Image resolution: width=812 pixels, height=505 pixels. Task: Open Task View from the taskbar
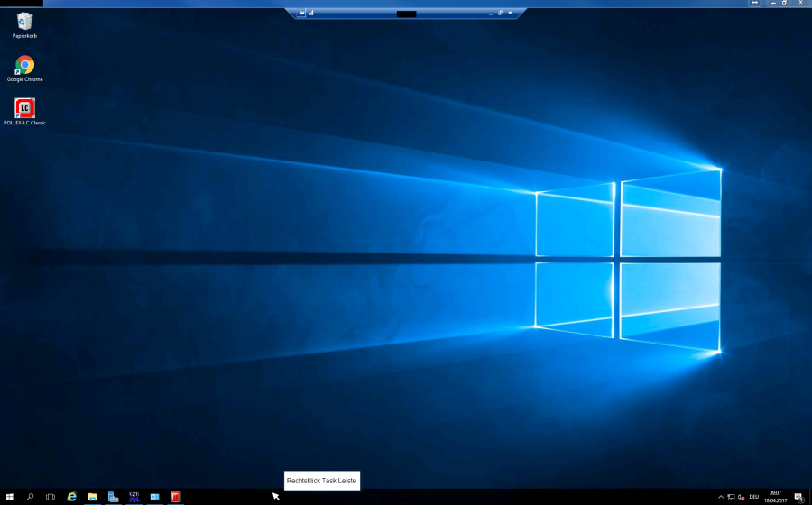click(x=51, y=497)
